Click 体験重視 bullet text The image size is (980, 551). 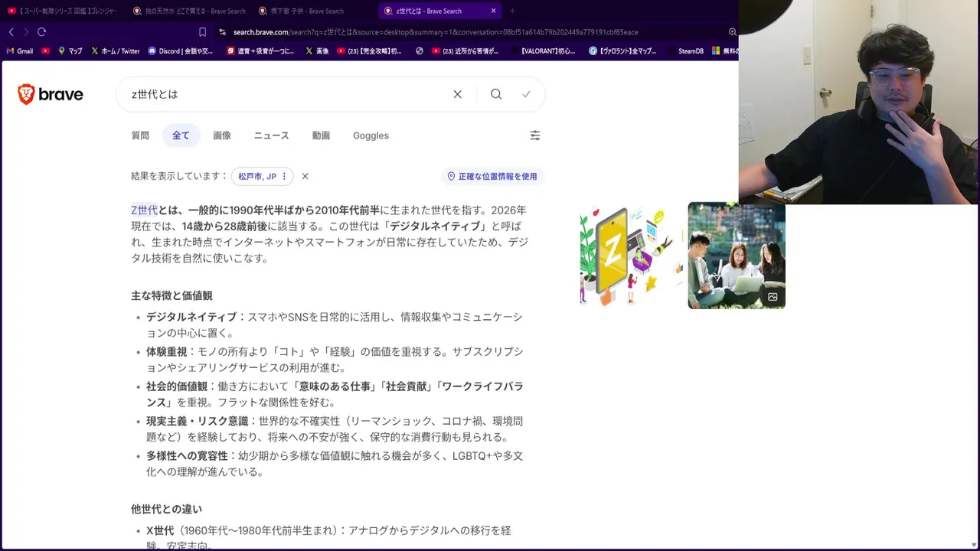[166, 352]
